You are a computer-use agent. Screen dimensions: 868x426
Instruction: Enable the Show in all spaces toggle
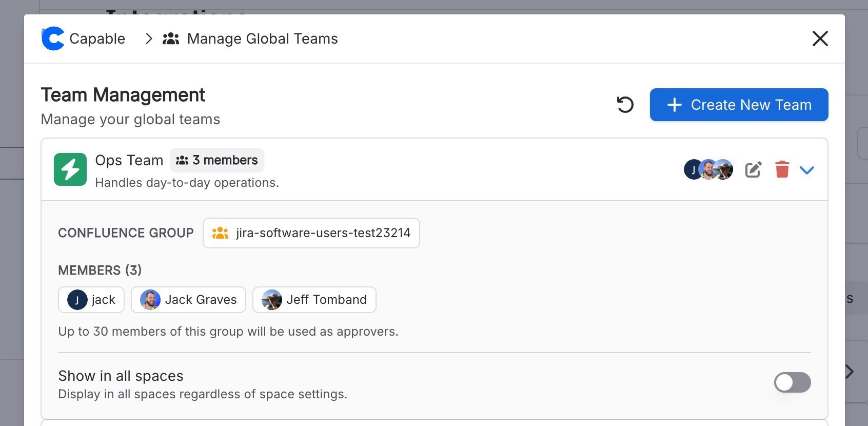coord(792,382)
